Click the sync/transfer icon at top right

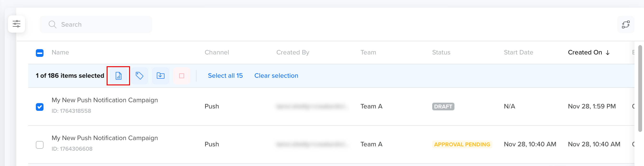point(626,24)
